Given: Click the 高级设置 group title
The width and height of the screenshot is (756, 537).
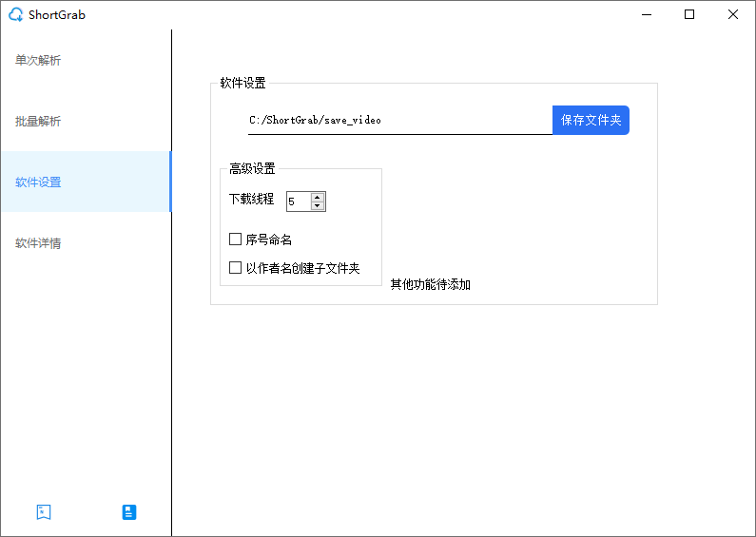Looking at the screenshot, I should point(252,169).
